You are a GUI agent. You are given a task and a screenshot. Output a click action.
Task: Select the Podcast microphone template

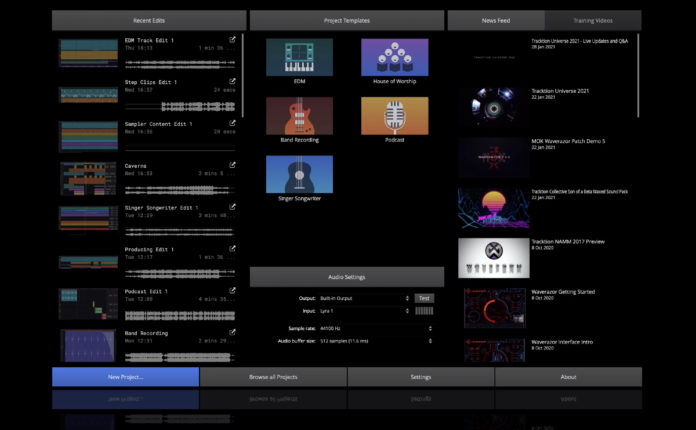point(394,117)
